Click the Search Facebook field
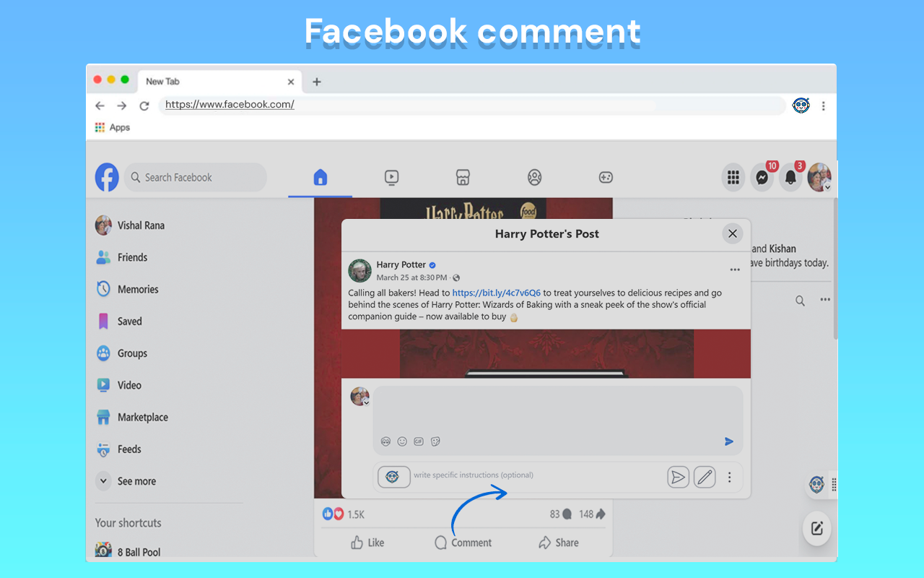The width and height of the screenshot is (924, 578). click(195, 177)
